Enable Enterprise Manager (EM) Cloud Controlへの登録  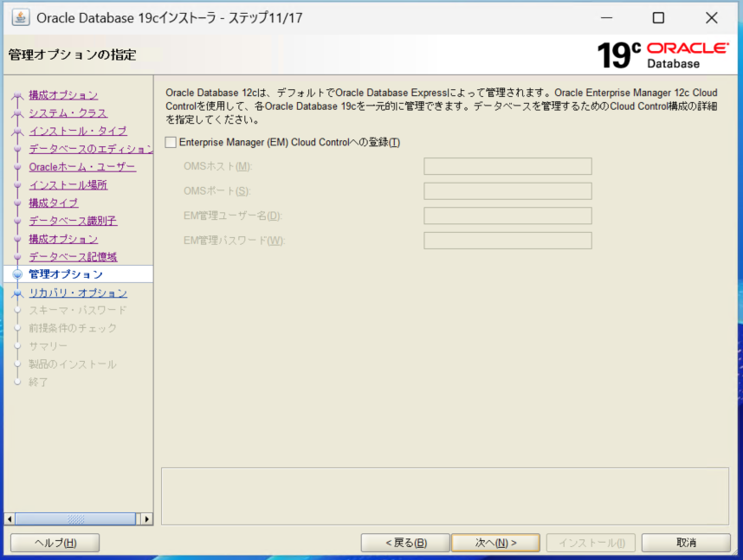tap(170, 142)
